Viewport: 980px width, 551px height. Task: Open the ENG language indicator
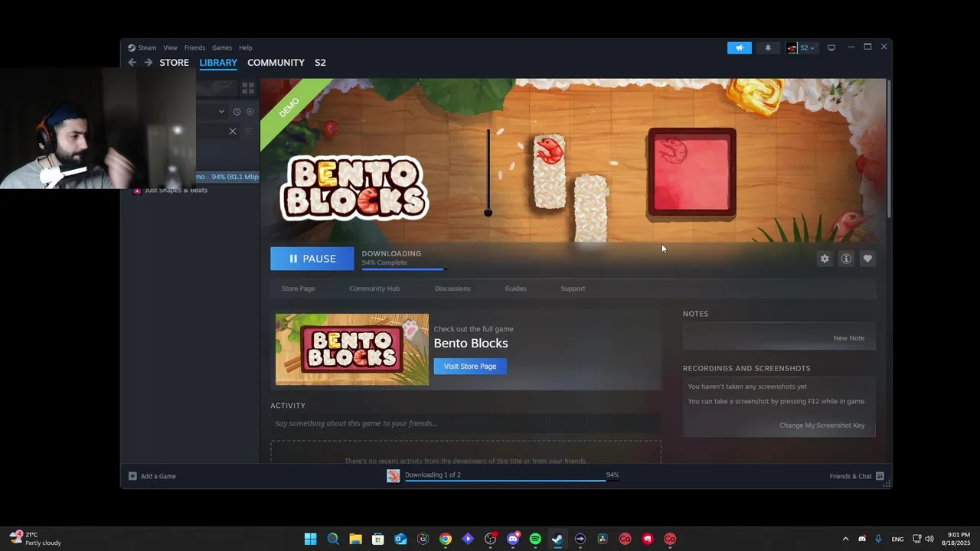897,539
